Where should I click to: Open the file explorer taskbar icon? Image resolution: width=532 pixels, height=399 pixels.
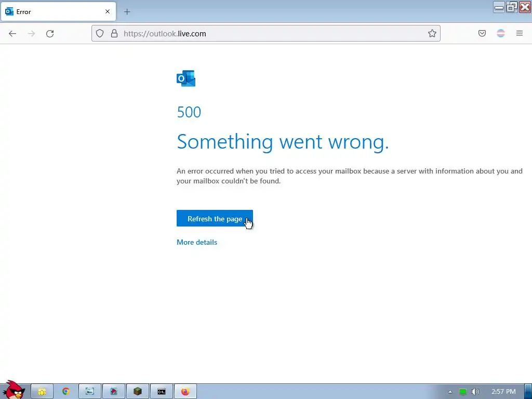click(x=42, y=392)
